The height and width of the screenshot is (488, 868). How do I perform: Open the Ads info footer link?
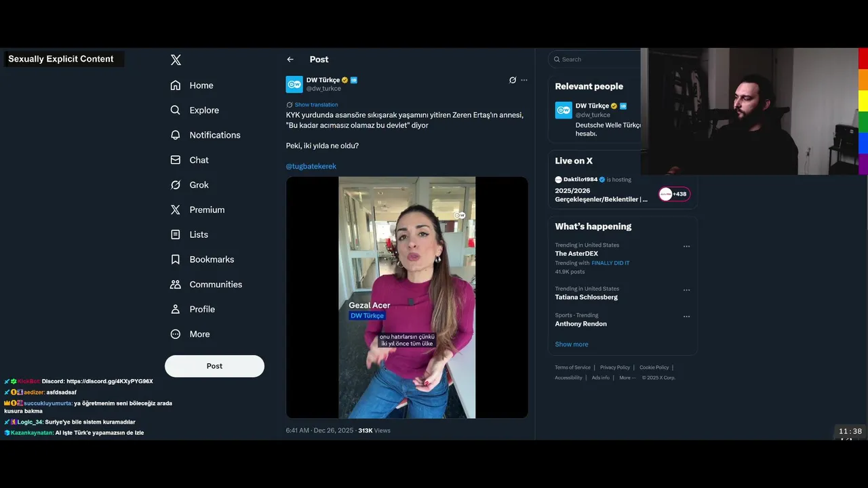[x=600, y=378]
